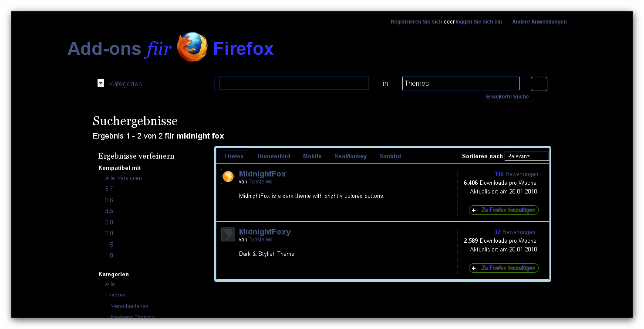
Task: Click the Suchergebnisse heading
Action: tap(135, 121)
